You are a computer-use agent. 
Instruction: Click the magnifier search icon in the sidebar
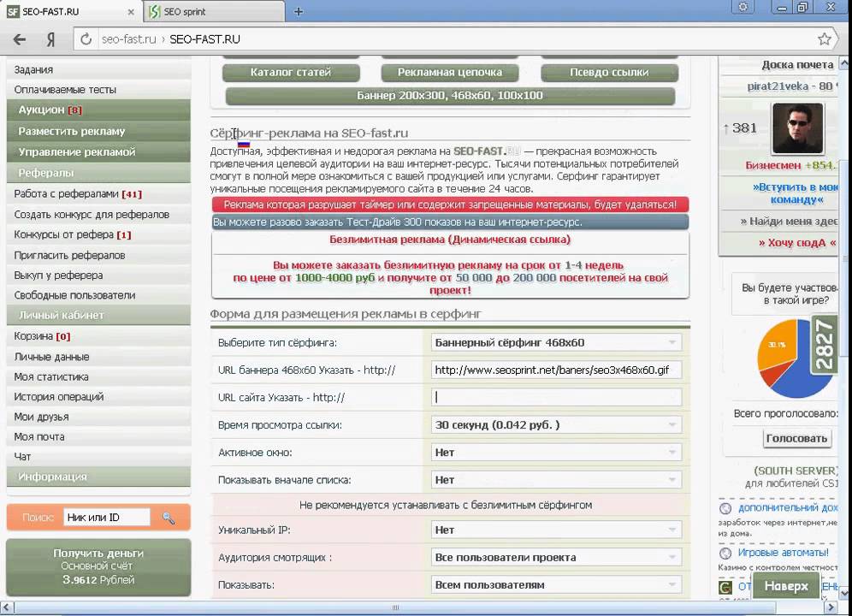coord(169,518)
